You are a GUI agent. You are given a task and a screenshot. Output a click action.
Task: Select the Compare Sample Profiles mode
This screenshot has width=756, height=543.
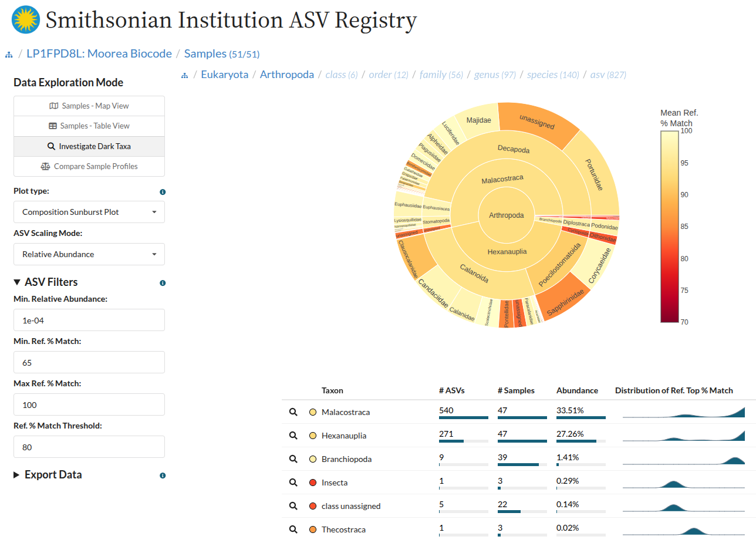pos(89,166)
